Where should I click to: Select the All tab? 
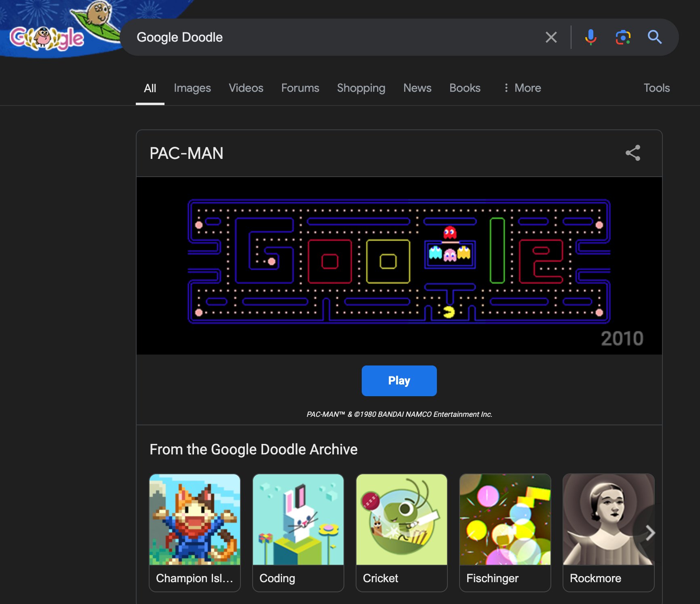coord(150,88)
